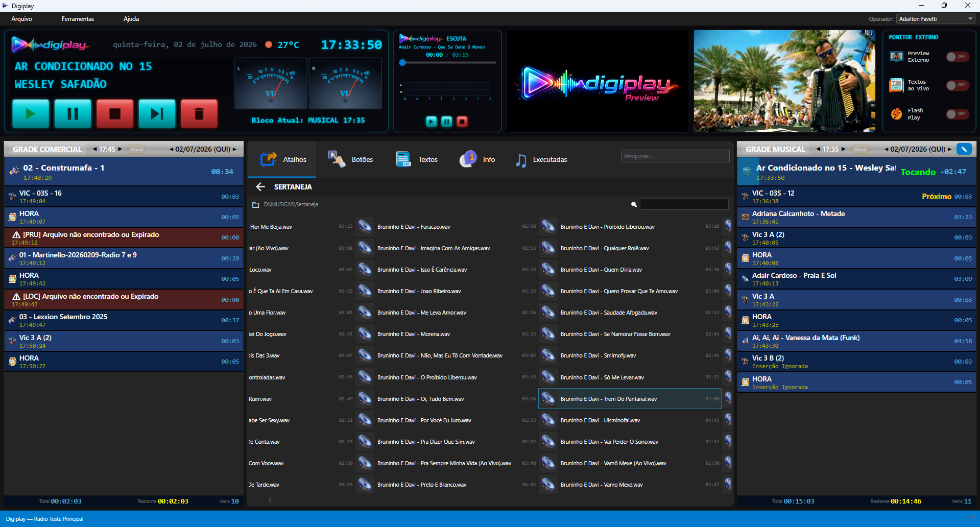This screenshot has width=980, height=527.
Task: Go to next date in Grade Comercial
Action: 234,149
